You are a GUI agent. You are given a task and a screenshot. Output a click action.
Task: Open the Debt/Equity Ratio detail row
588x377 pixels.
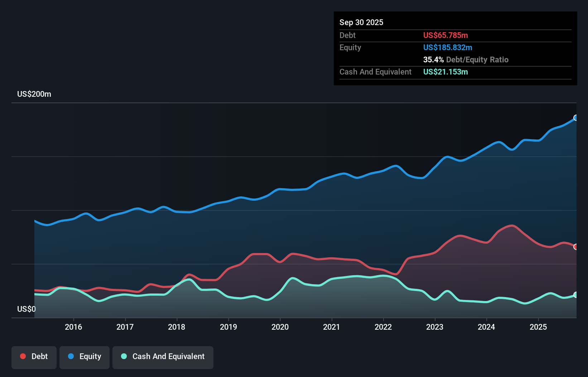pyautogui.click(x=466, y=59)
